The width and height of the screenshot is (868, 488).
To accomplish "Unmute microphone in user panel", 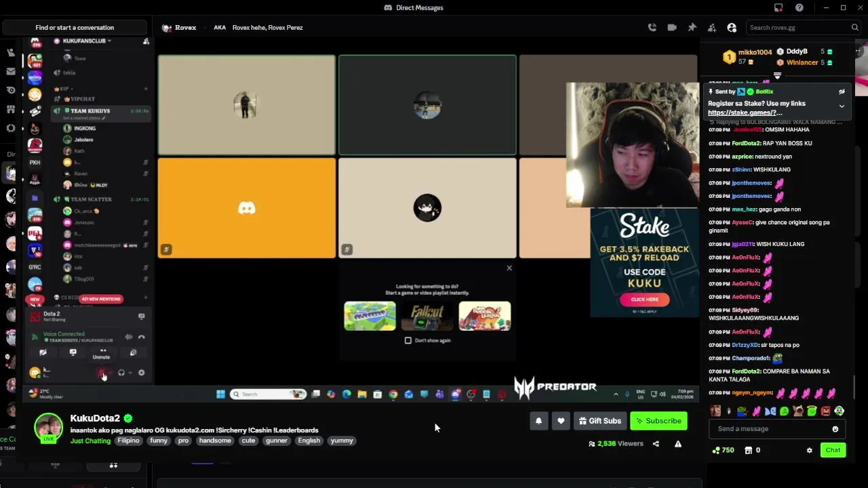I will click(x=102, y=373).
